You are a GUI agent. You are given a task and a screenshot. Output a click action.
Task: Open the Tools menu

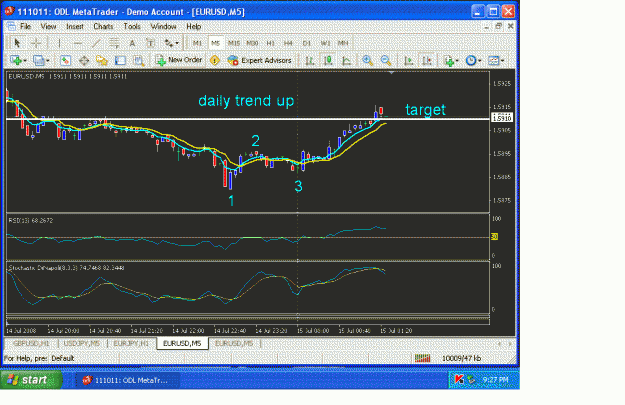tap(132, 26)
